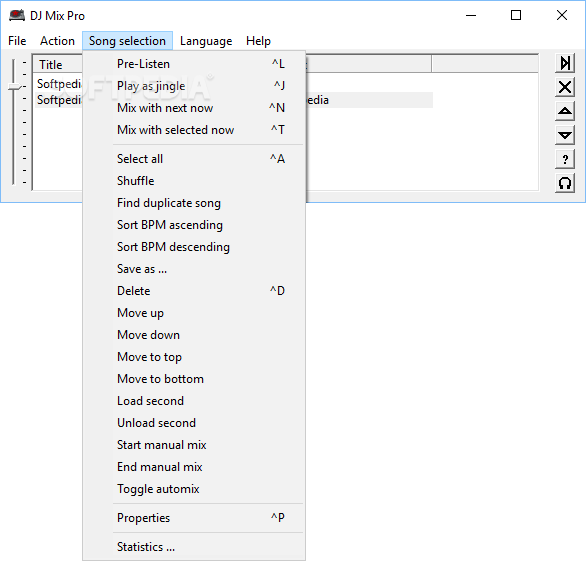
Task: Choose Move to top
Action: 194,357
